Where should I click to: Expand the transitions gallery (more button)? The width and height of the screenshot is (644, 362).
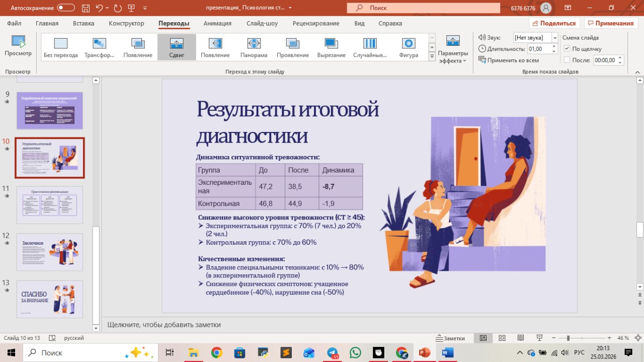[x=432, y=57]
